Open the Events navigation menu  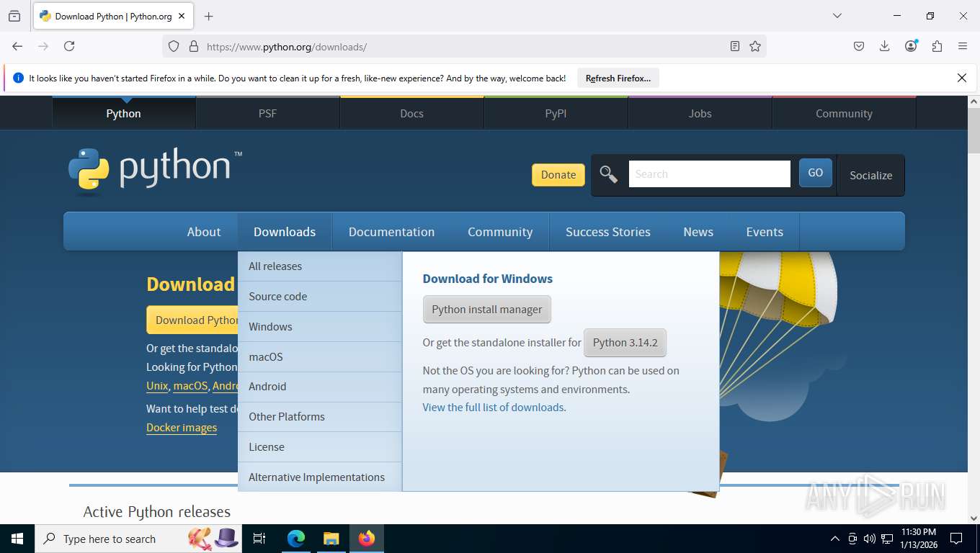pos(765,232)
